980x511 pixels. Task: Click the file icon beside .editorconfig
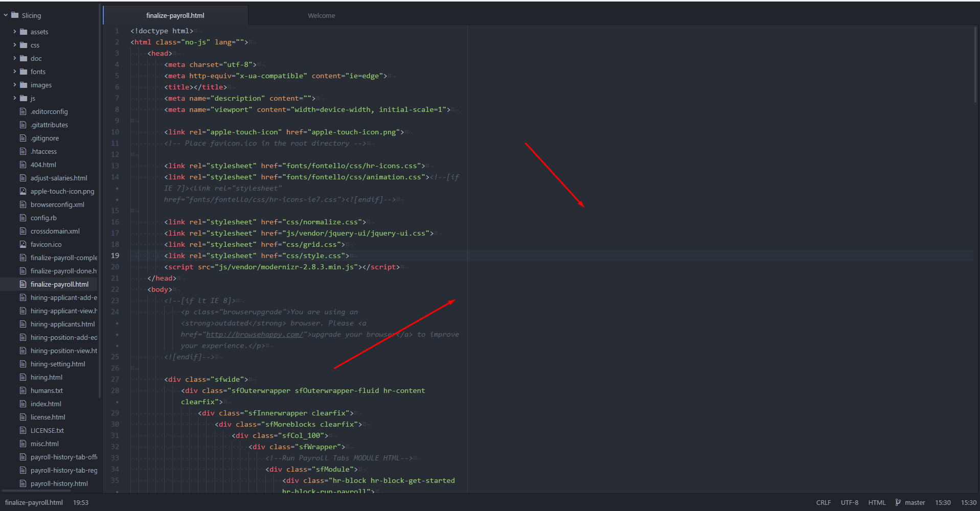click(23, 111)
